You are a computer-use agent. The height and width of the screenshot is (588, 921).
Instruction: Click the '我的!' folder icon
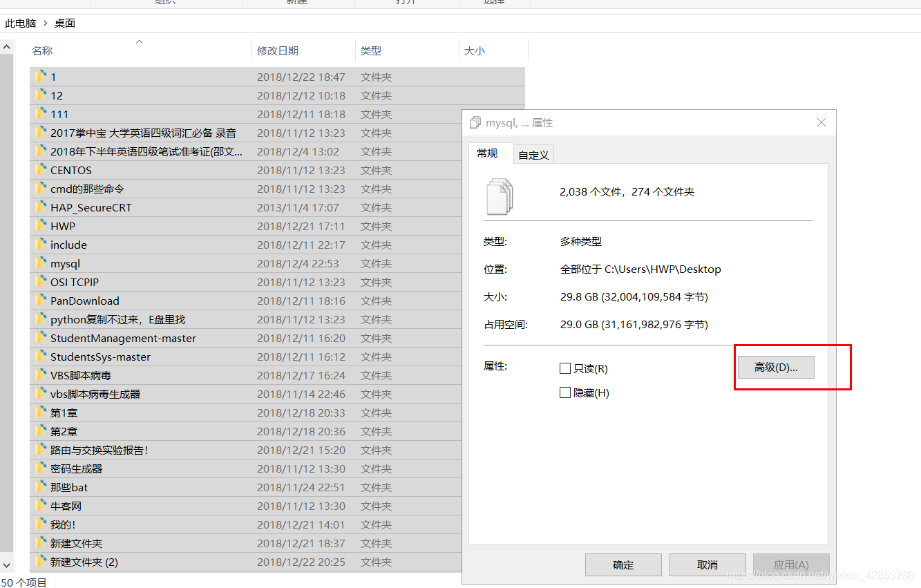41,524
